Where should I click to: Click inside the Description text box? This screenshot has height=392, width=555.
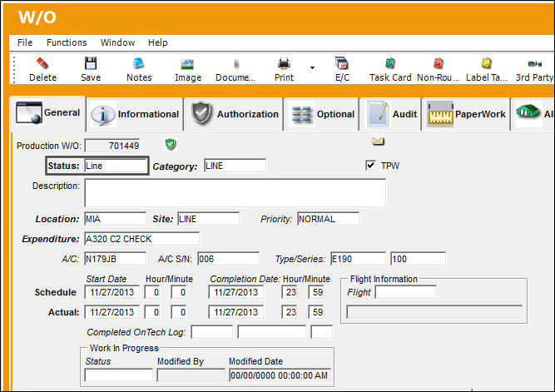tap(235, 192)
